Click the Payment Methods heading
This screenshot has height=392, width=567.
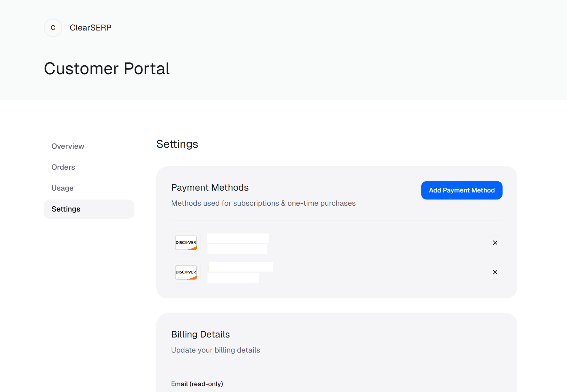click(x=210, y=188)
